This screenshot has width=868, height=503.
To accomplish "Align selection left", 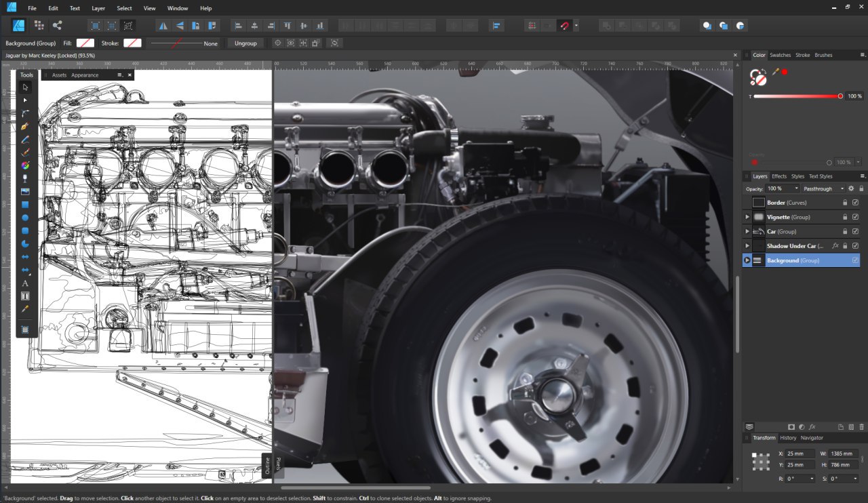I will click(238, 25).
